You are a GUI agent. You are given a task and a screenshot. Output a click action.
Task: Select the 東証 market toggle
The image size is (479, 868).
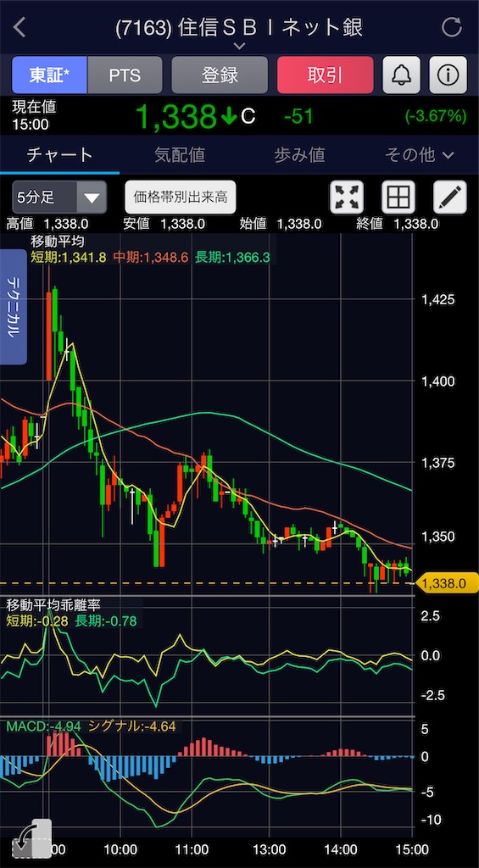point(49,75)
